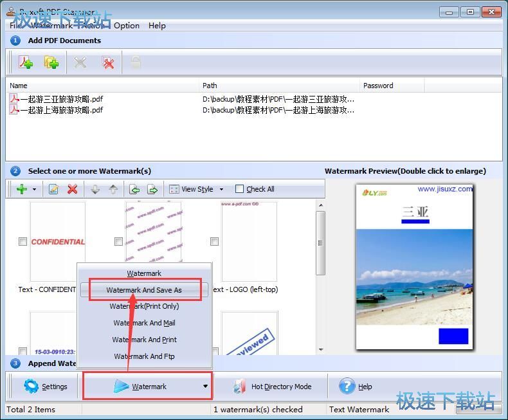Click the blue Help question-mark icon

point(347,386)
